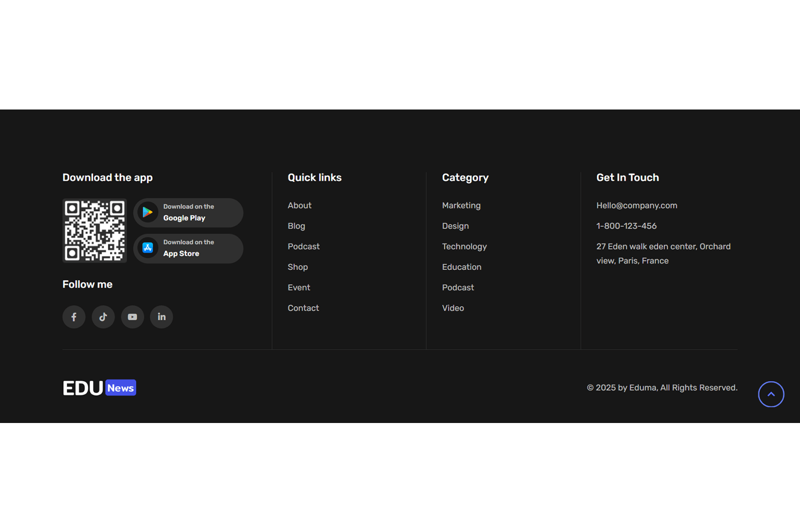Select the Design category
The width and height of the screenshot is (800, 532).
pos(455,226)
